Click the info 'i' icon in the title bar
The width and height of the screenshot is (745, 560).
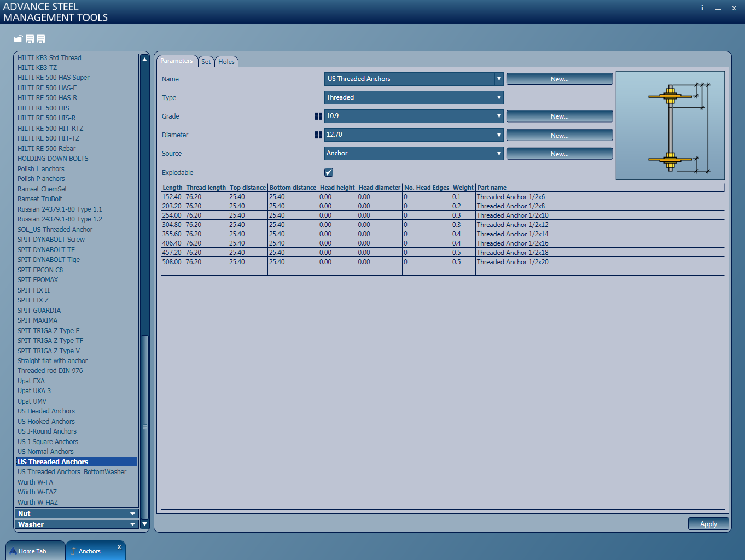pos(702,8)
